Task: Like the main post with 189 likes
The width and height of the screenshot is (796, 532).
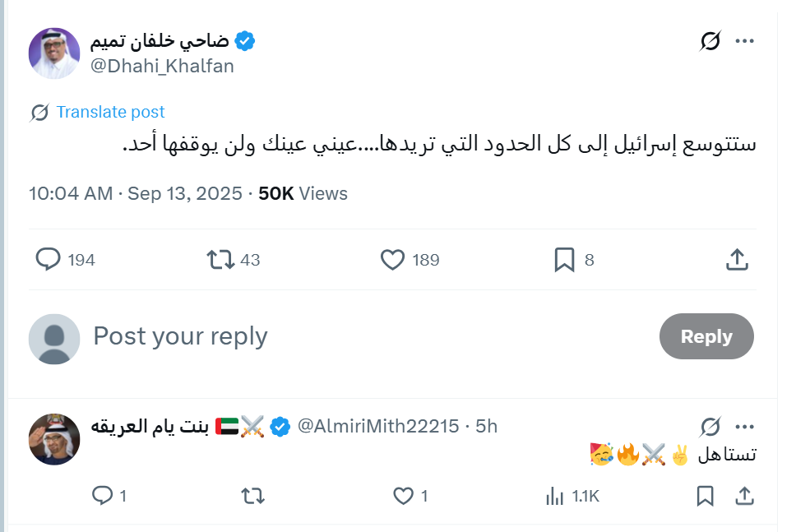Action: point(392,259)
